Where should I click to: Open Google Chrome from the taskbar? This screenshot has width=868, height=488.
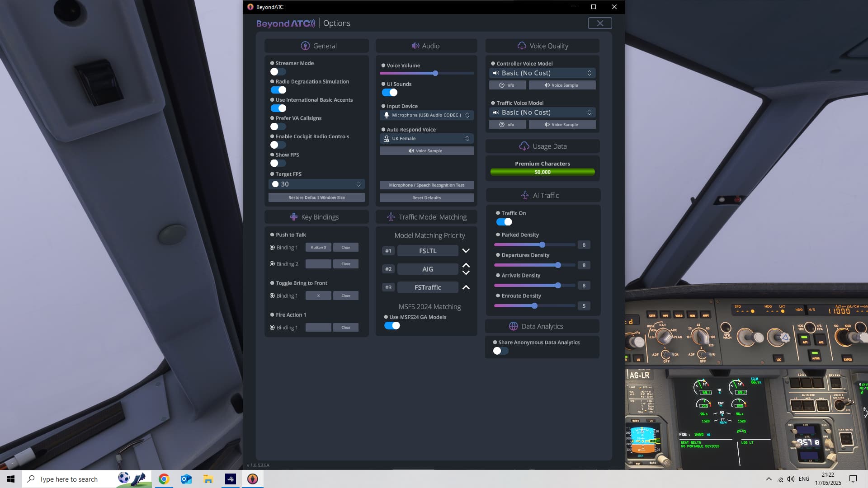pos(164,479)
